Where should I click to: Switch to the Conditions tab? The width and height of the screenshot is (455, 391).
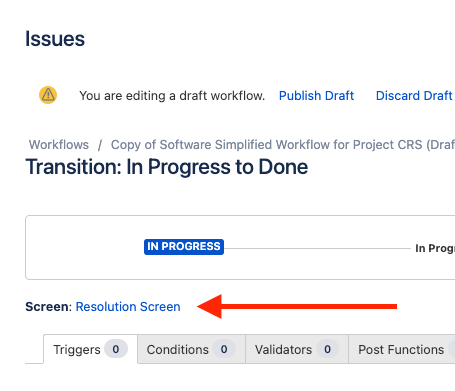coord(192,349)
